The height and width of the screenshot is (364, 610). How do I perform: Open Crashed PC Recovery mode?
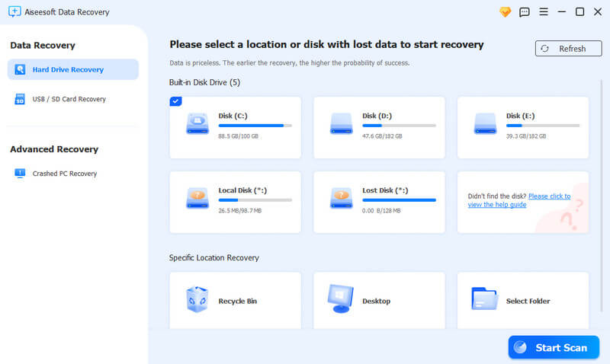click(x=73, y=174)
